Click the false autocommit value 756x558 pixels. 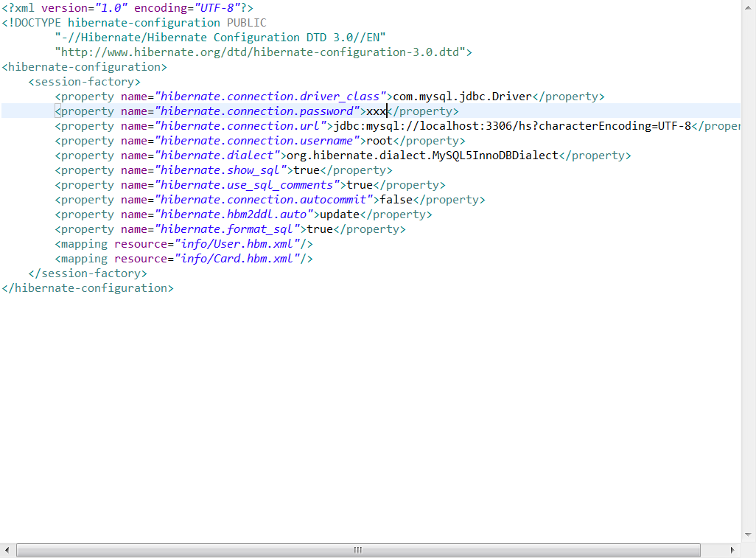396,200
